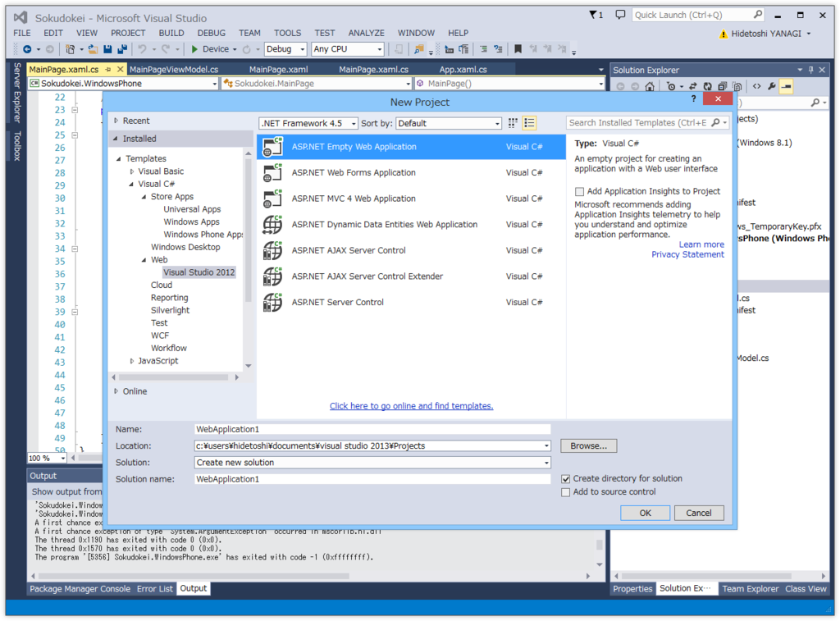The height and width of the screenshot is (621, 840).
Task: Open the Debug configuration dropdown
Action: pos(285,49)
